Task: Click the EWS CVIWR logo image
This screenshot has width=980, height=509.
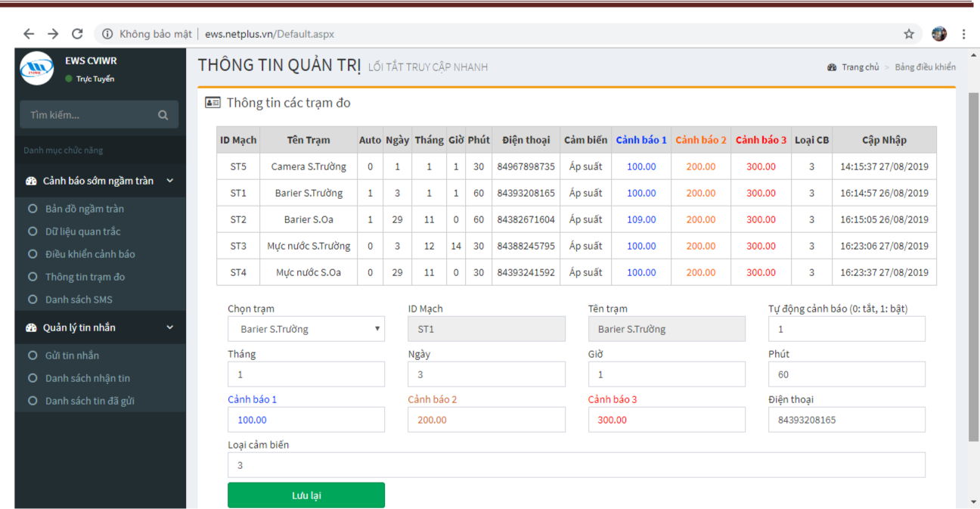Action: tap(37, 68)
